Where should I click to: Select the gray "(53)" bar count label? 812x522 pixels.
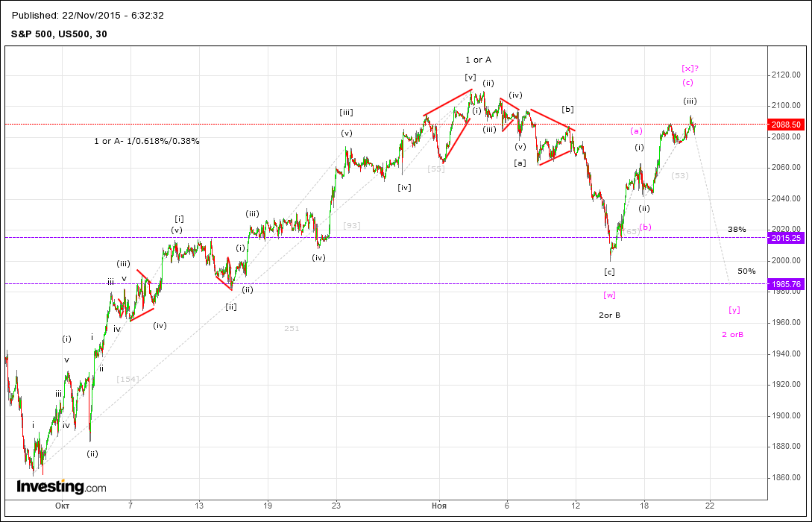click(680, 175)
